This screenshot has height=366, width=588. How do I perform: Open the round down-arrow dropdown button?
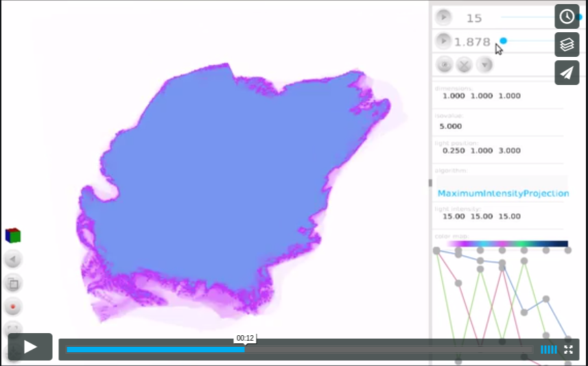484,64
